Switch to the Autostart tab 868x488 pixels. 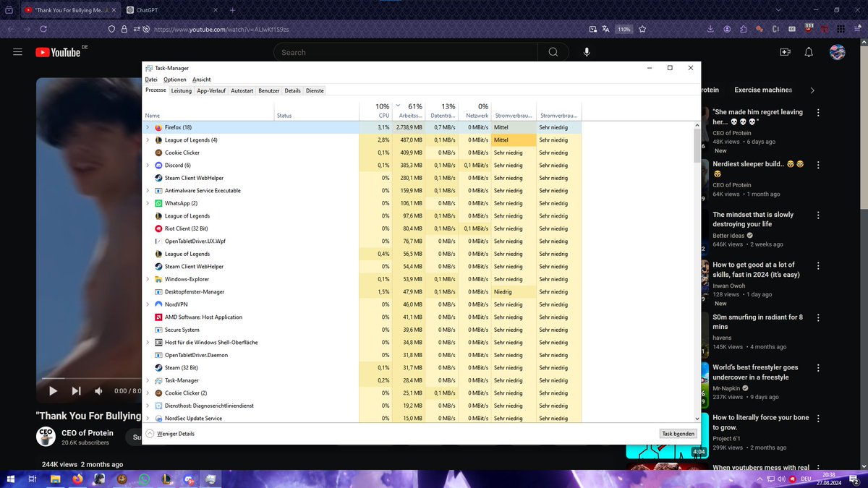tap(242, 90)
